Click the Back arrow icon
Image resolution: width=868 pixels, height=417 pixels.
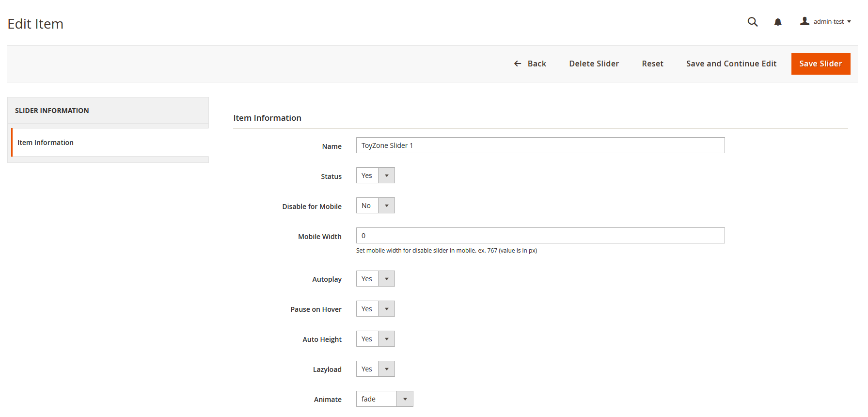point(518,64)
